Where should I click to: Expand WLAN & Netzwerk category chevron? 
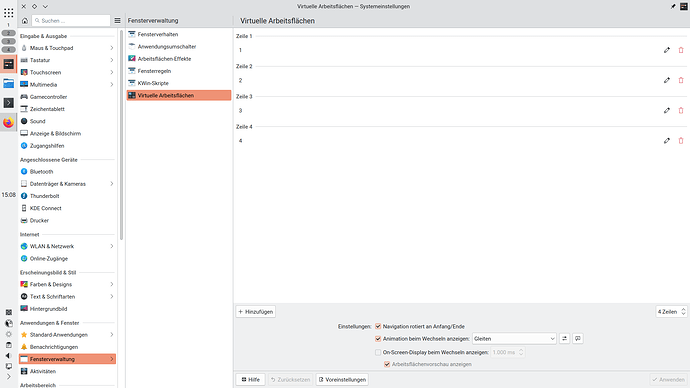click(111, 246)
